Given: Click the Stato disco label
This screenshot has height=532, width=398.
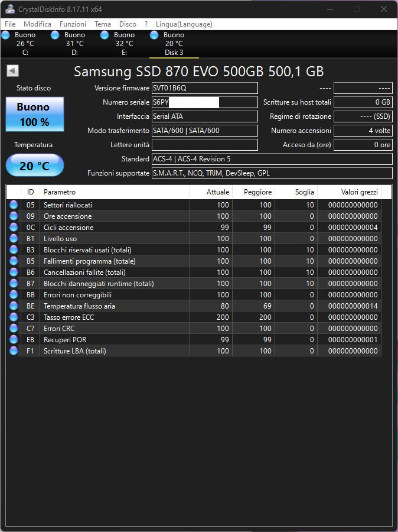Looking at the screenshot, I should point(34,88).
